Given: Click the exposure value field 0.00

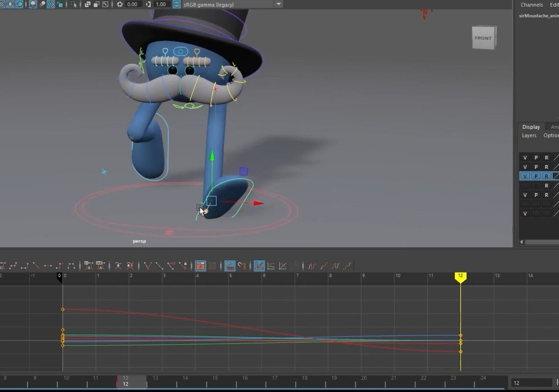Looking at the screenshot, I should 132,4.
